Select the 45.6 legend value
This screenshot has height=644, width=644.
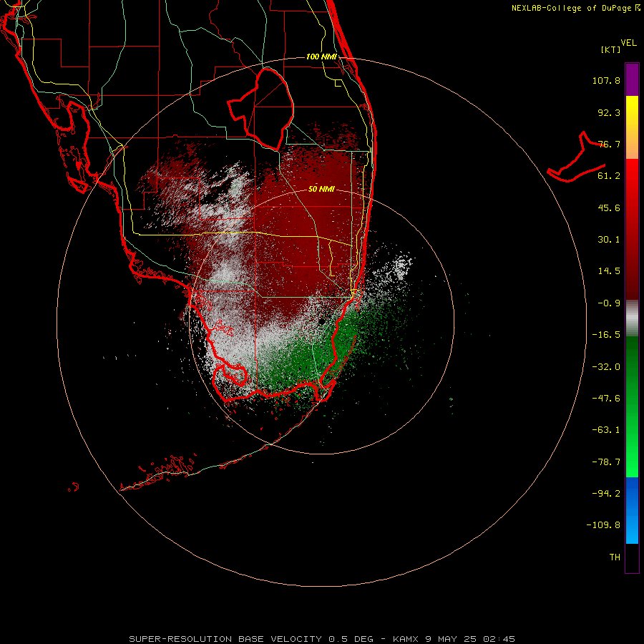[609, 208]
